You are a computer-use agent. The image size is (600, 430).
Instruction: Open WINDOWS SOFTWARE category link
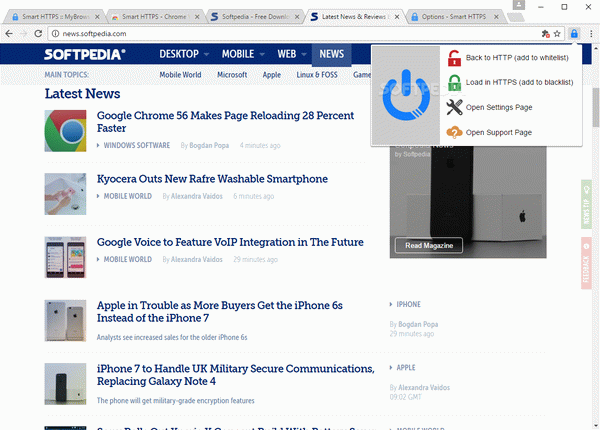point(137,145)
